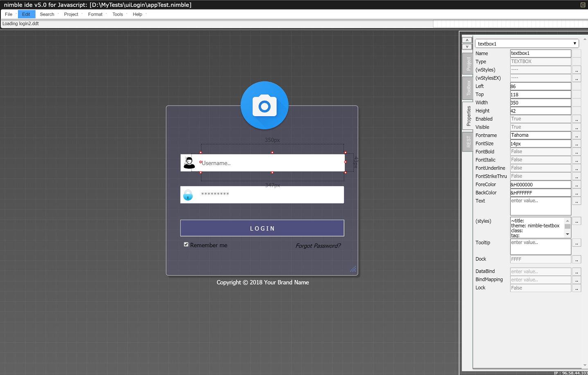Viewport: 588px width, 375px height.
Task: Switch to the Project side tab
Action: [x=467, y=63]
